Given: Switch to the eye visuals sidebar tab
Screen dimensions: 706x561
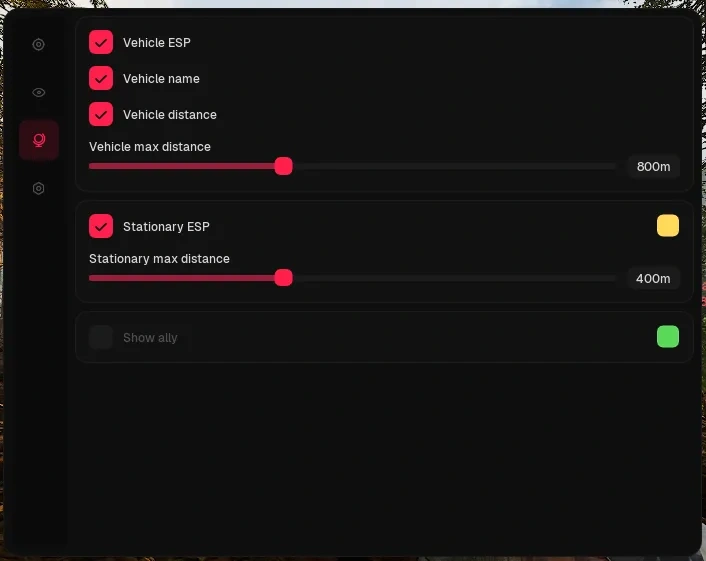Looking at the screenshot, I should point(39,92).
